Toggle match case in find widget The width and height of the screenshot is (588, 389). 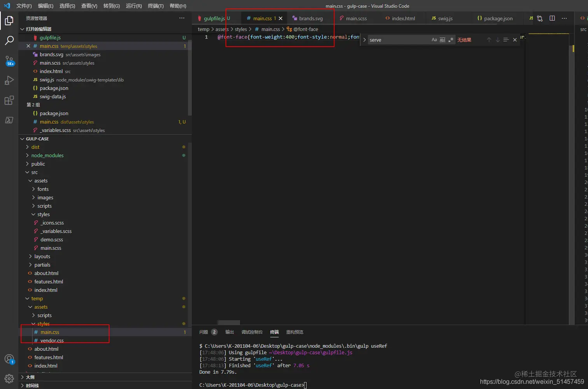pyautogui.click(x=434, y=40)
